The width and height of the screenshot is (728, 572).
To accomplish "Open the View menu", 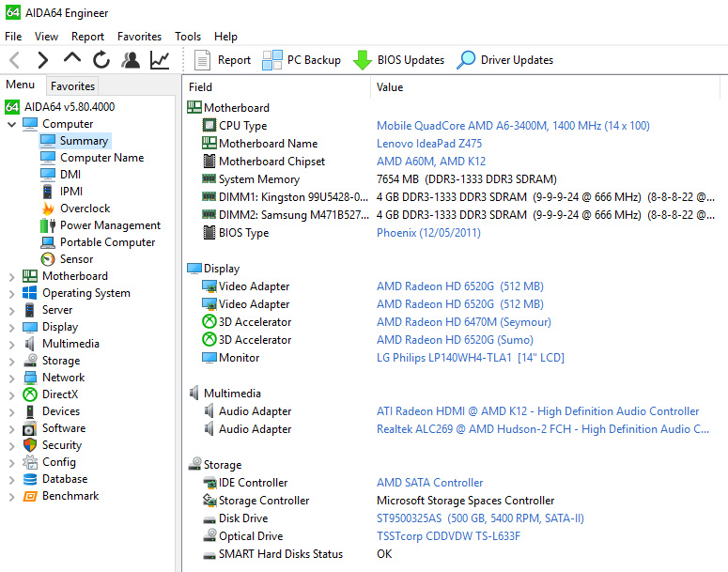I will click(x=46, y=37).
